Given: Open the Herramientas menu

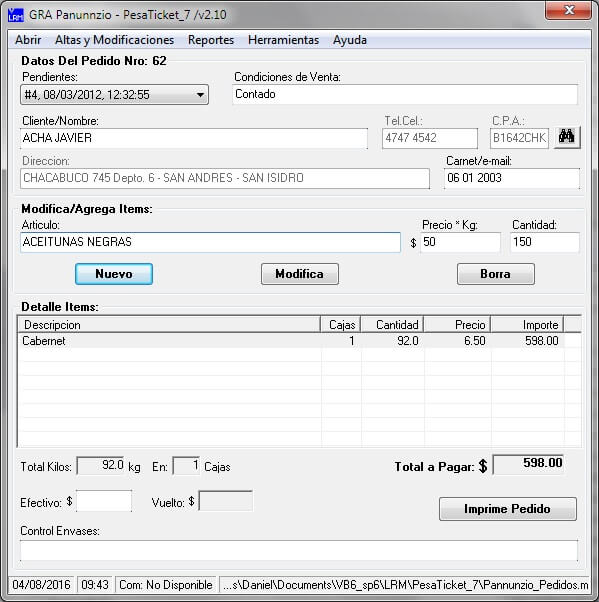Looking at the screenshot, I should (283, 40).
